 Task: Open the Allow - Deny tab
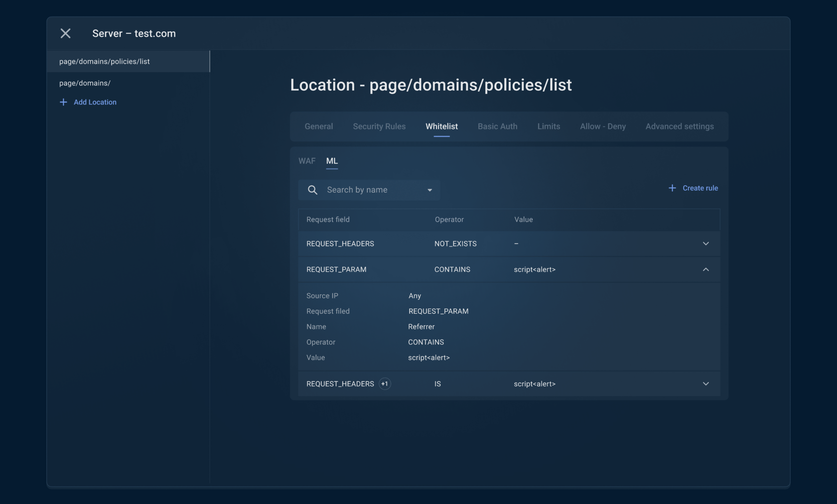(x=602, y=126)
